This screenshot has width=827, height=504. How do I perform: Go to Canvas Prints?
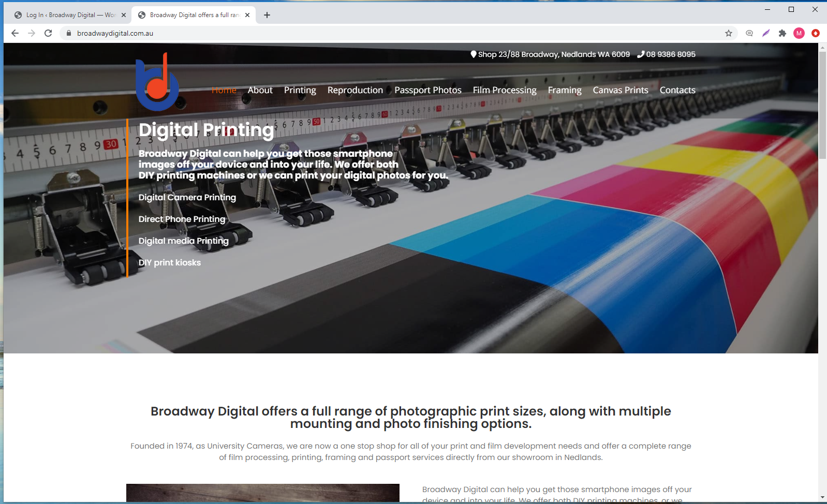pyautogui.click(x=621, y=90)
